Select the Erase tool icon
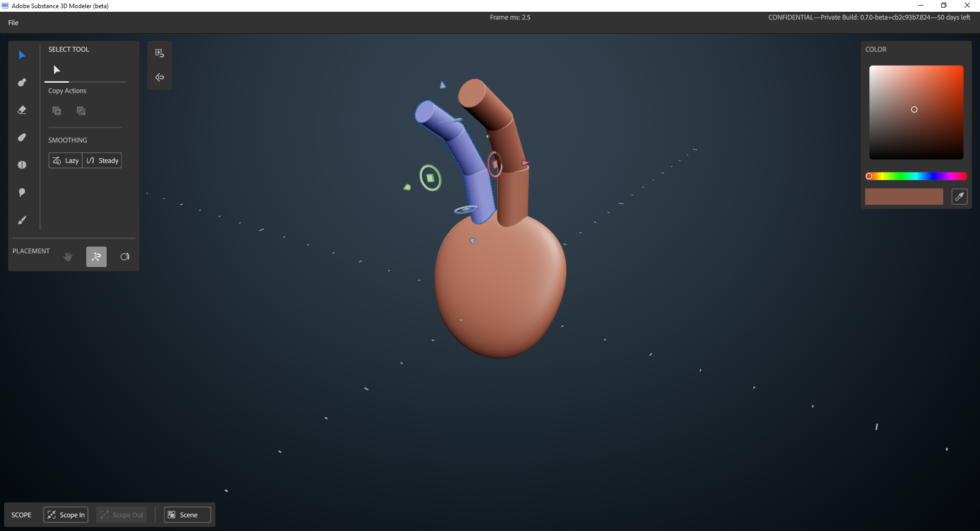Viewport: 980px width, 531px height. click(x=22, y=110)
